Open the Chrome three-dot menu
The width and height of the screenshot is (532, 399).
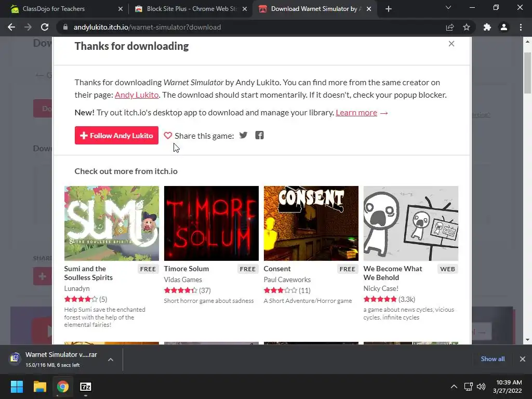tap(521, 27)
